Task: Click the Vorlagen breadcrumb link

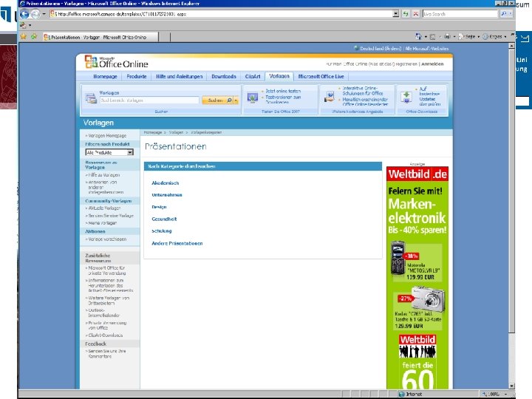Action: (x=176, y=132)
